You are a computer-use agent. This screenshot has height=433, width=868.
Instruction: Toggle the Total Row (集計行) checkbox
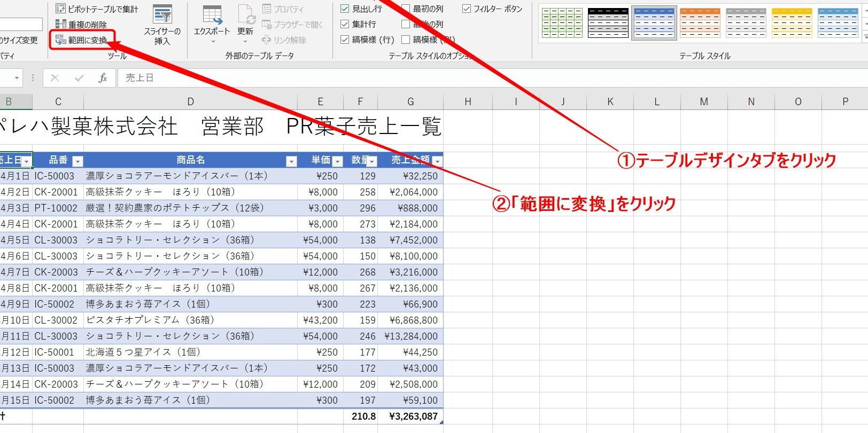pos(345,24)
